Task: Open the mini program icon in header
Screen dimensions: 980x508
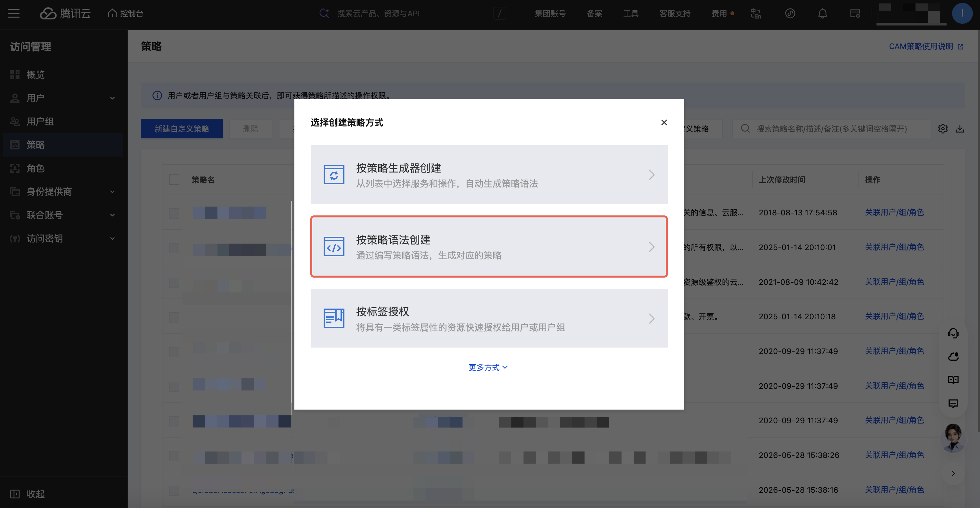Action: point(790,14)
